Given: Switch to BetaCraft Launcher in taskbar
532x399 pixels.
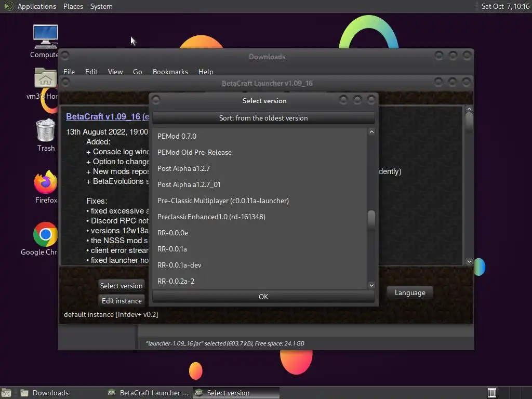Looking at the screenshot, I should pyautogui.click(x=148, y=393).
